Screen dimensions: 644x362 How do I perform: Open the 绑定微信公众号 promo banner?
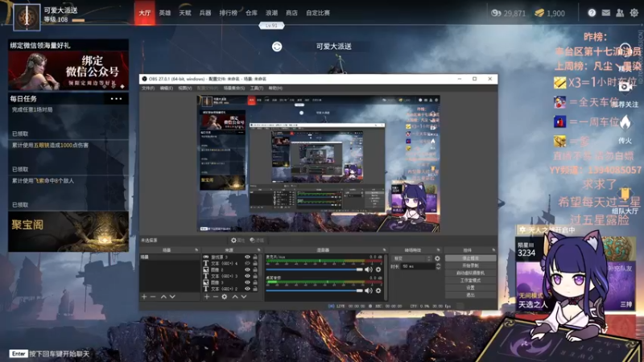68,71
